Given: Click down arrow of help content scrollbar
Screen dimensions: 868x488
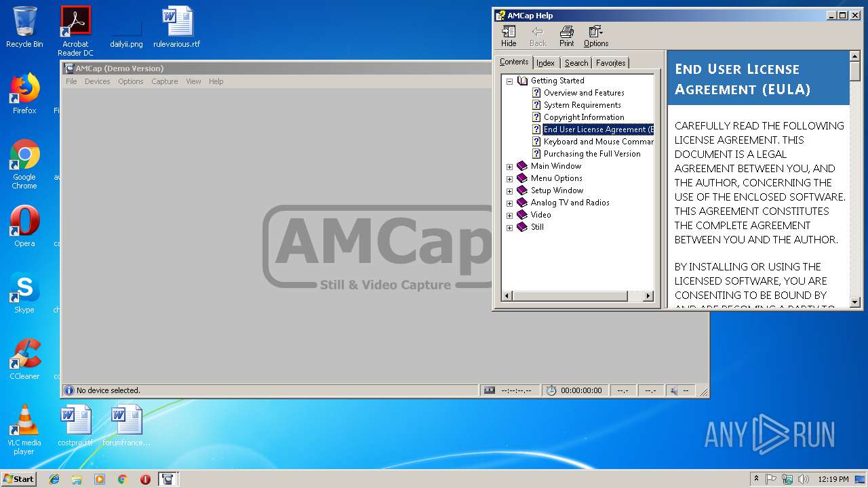Looking at the screenshot, I should [x=854, y=302].
